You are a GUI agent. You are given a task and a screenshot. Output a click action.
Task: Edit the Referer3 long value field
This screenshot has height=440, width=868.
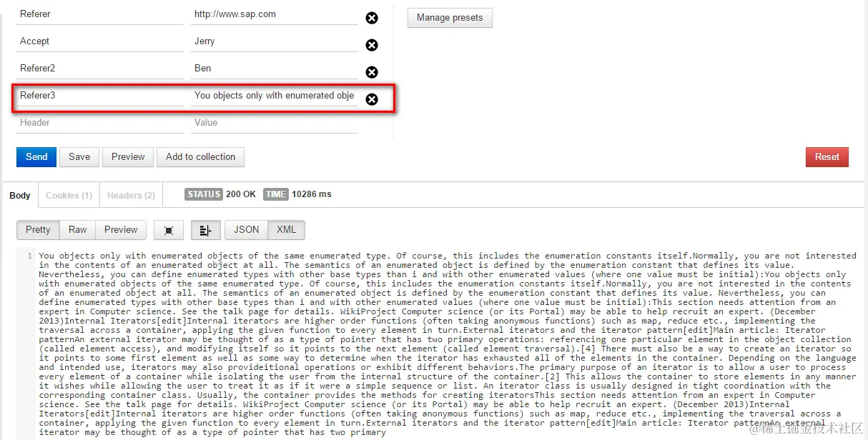click(x=275, y=96)
